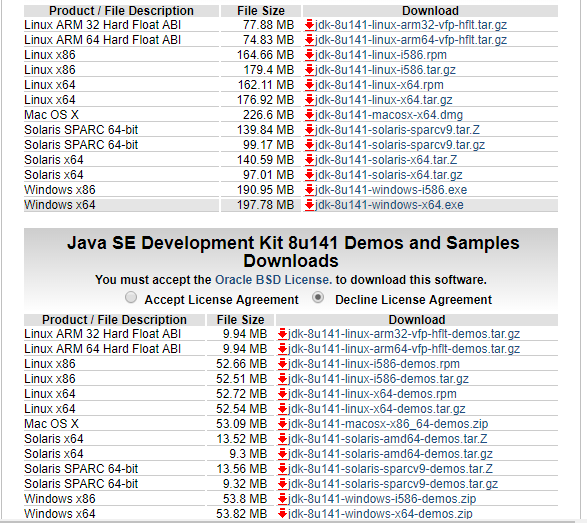Open jdk-8u141-linux-x64-demos.rpm link

pyautogui.click(x=372, y=394)
